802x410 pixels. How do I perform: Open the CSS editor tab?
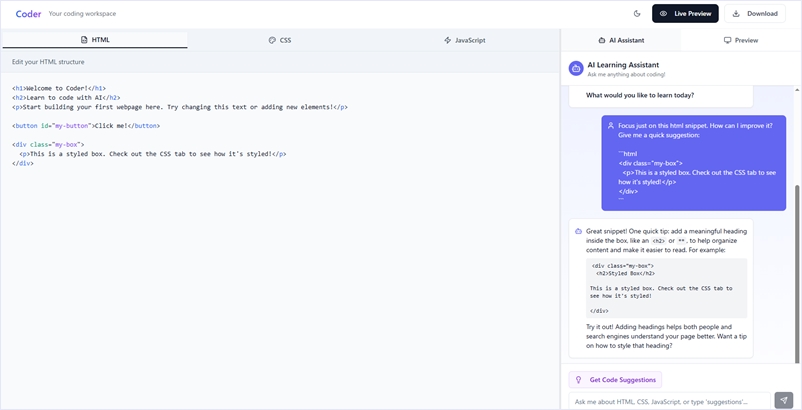(280, 40)
